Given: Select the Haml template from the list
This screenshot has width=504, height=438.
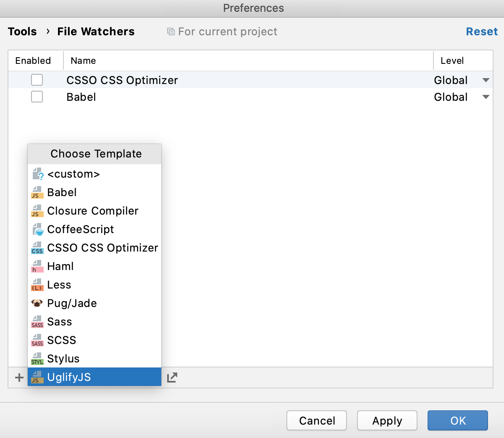Looking at the screenshot, I should point(60,266).
